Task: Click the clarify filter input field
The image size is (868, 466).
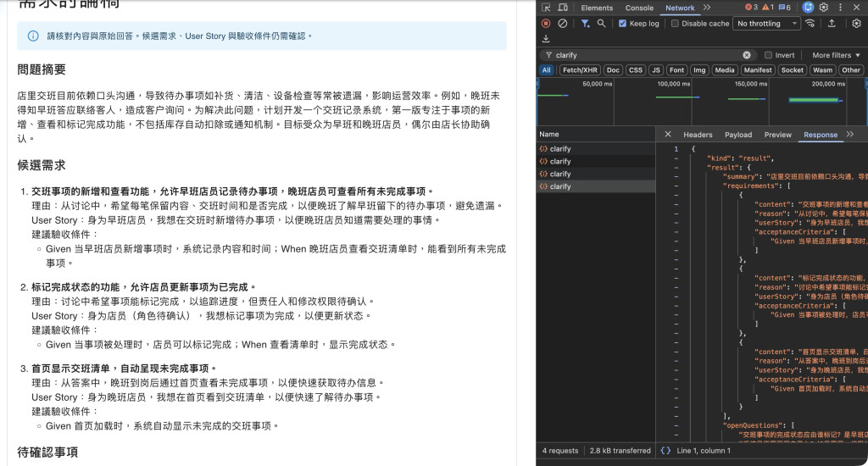Action: [648, 55]
